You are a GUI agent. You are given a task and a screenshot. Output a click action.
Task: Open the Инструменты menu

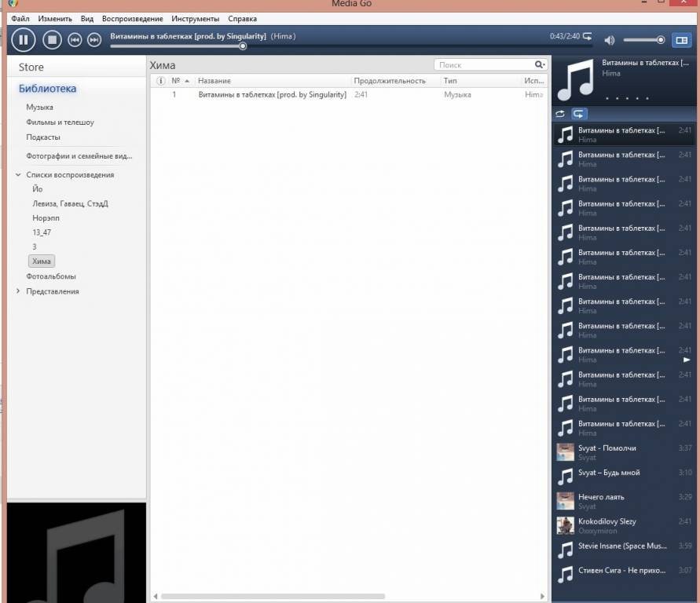[195, 19]
